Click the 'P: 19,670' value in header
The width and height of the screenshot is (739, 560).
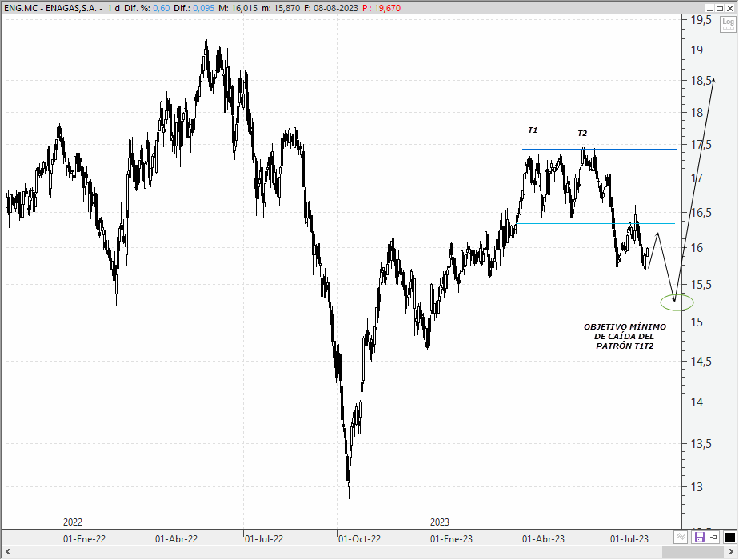tap(381, 8)
